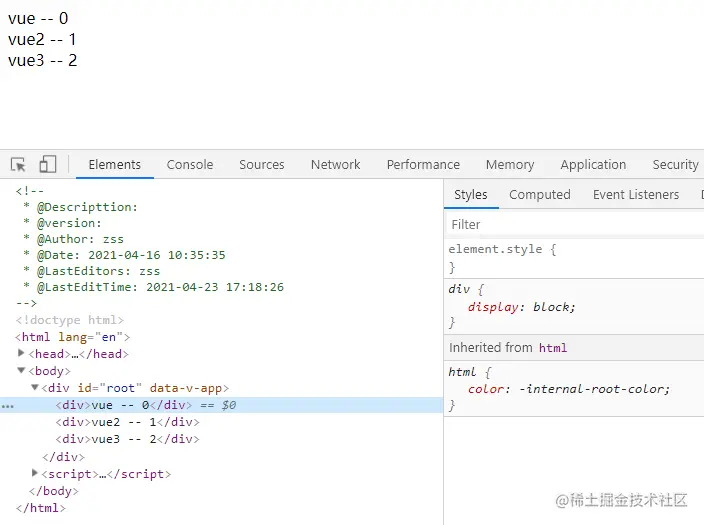Activate the inspect element picker icon

[x=18, y=165]
